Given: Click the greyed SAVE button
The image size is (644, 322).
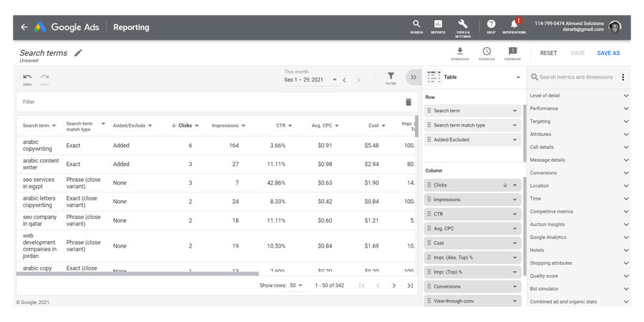Looking at the screenshot, I should pos(577,53).
